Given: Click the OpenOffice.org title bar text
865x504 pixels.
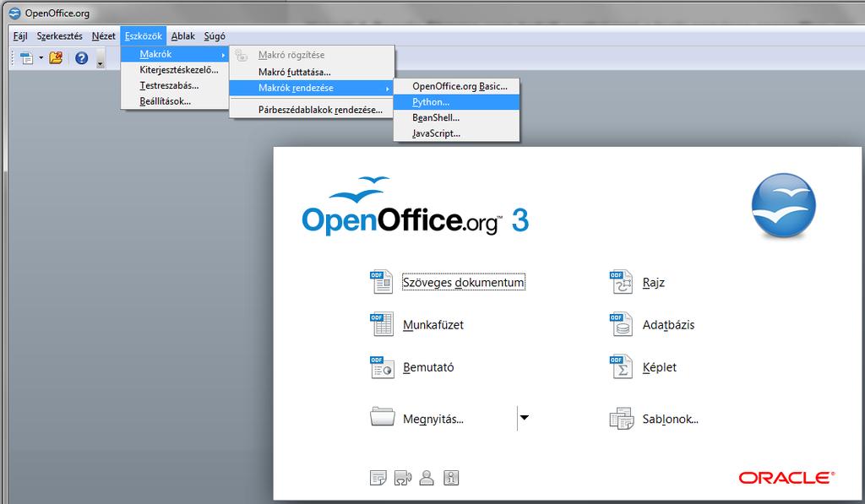Looking at the screenshot, I should coord(57,14).
